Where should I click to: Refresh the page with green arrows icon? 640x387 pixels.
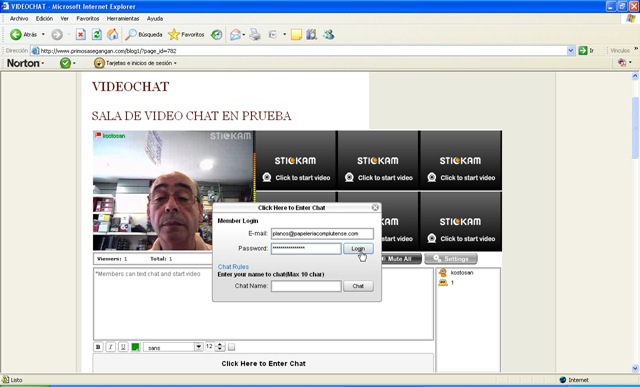coord(97,35)
